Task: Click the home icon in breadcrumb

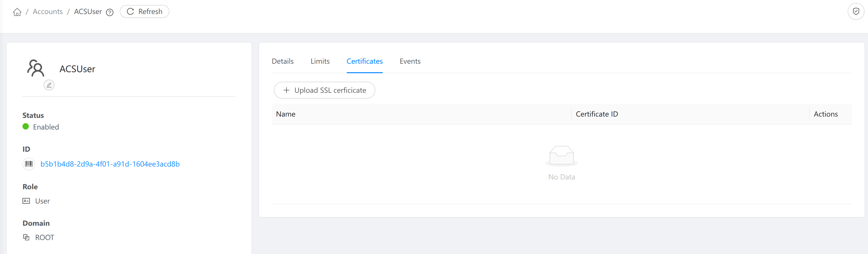Action: tap(17, 11)
